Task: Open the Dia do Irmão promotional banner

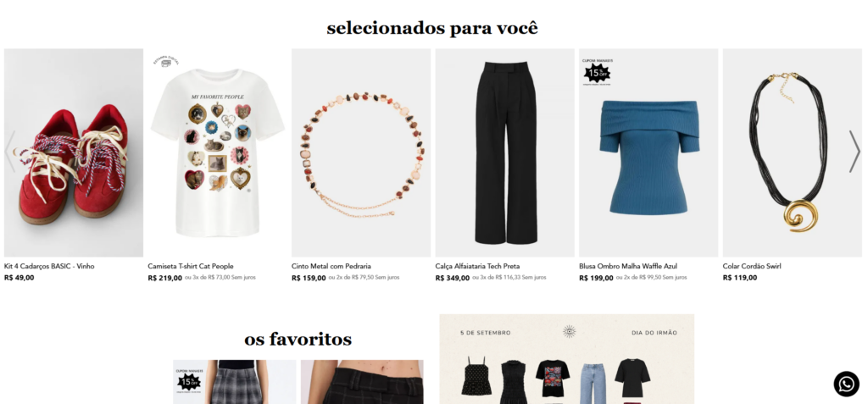Action: point(566,359)
